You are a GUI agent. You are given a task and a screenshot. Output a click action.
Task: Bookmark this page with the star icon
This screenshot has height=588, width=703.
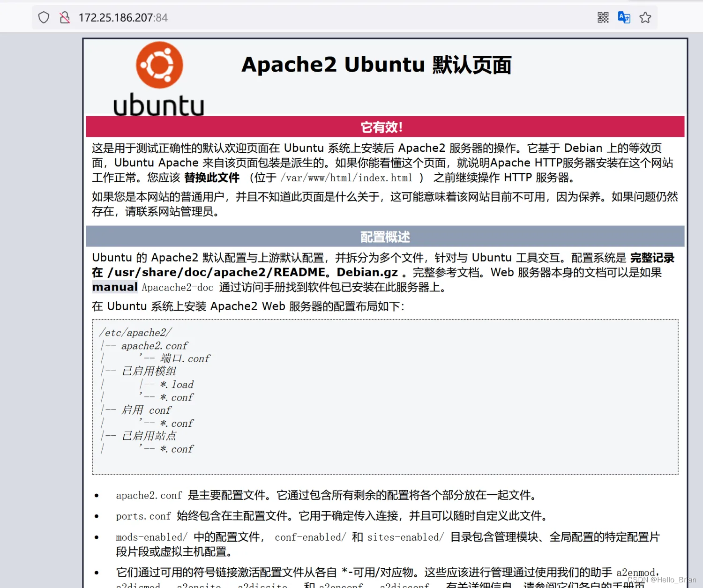tap(645, 18)
